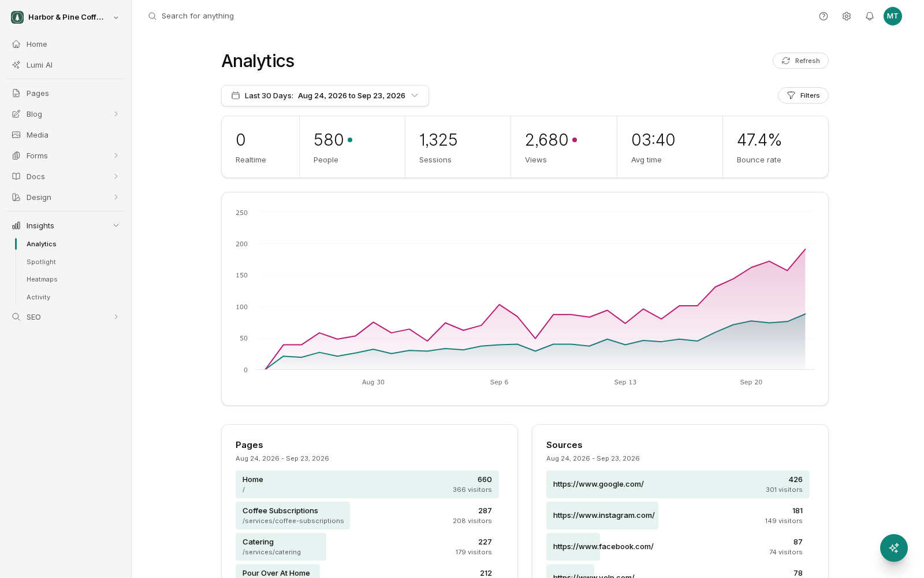The height and width of the screenshot is (578, 924).
Task: Open settings gear icon in top bar
Action: [x=847, y=16]
